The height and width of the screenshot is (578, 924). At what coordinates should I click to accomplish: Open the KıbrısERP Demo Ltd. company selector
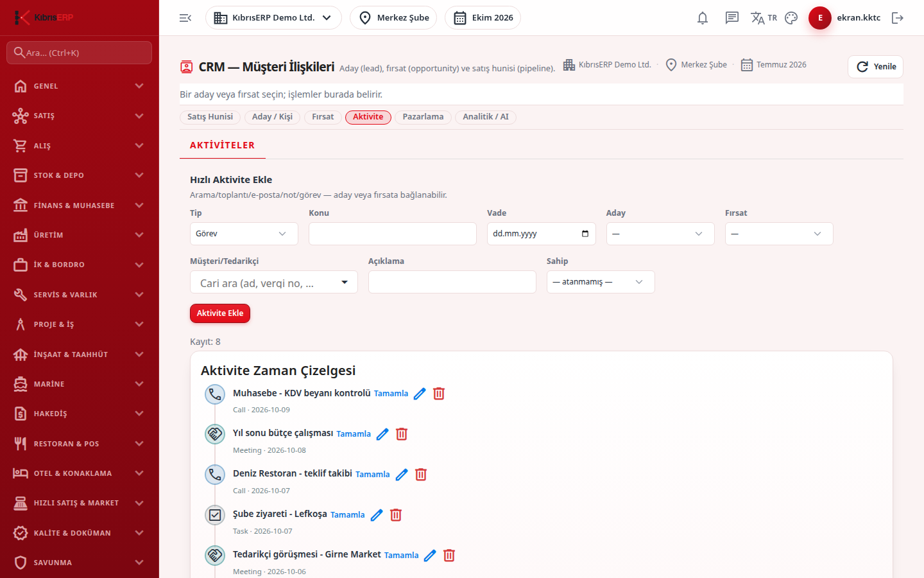pos(273,18)
